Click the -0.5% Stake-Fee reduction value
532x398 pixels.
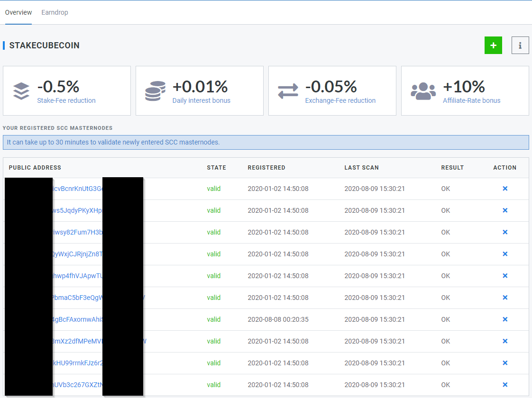[x=58, y=86]
